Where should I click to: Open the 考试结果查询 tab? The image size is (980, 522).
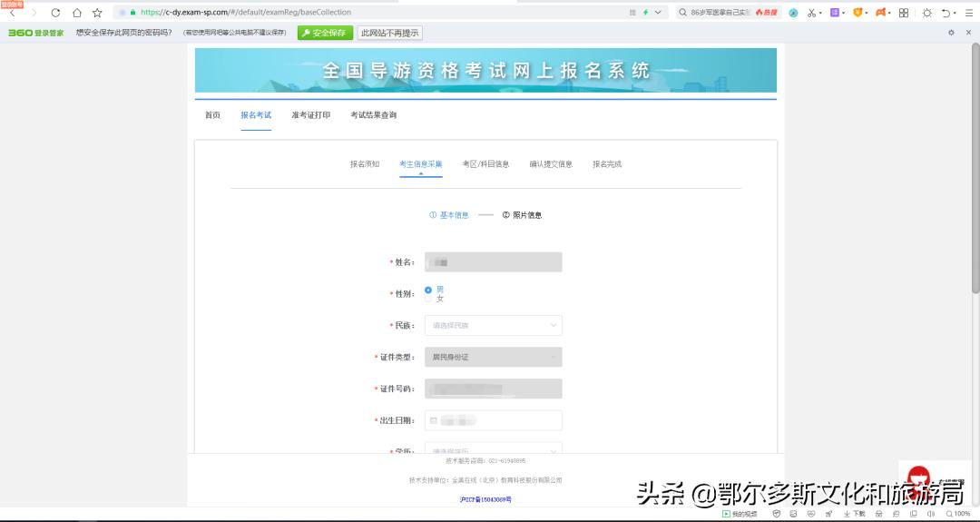373,115
